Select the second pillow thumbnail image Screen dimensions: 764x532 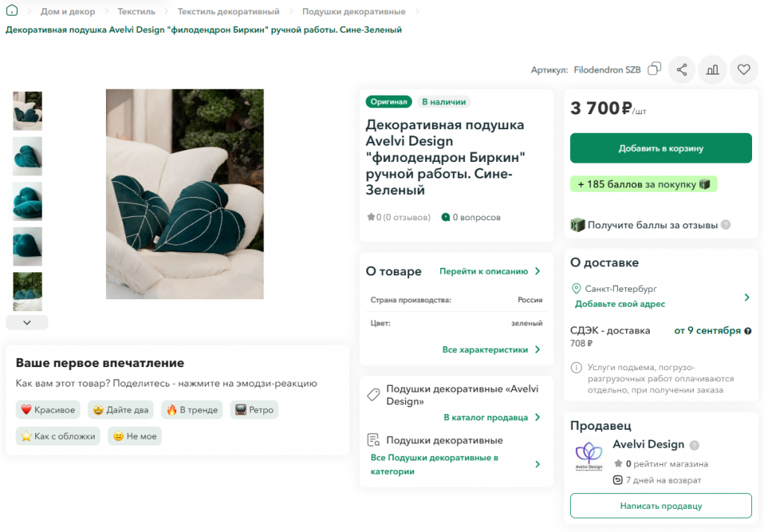pos(28,156)
